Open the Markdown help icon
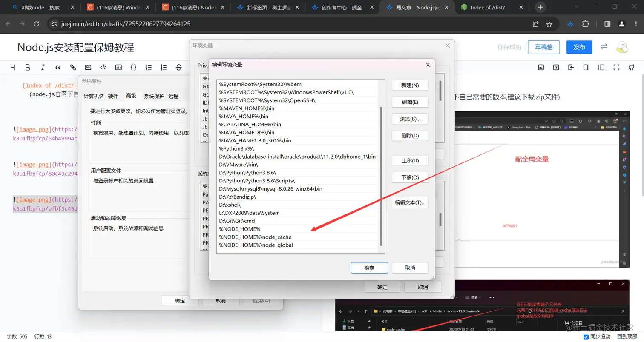The image size is (644, 342). pyautogui.click(x=556, y=67)
